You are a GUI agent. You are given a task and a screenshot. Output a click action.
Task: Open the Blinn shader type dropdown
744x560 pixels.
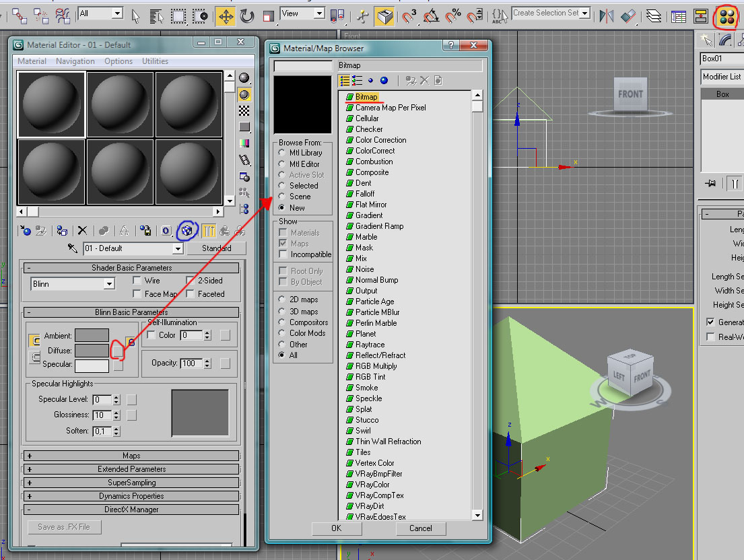[109, 285]
